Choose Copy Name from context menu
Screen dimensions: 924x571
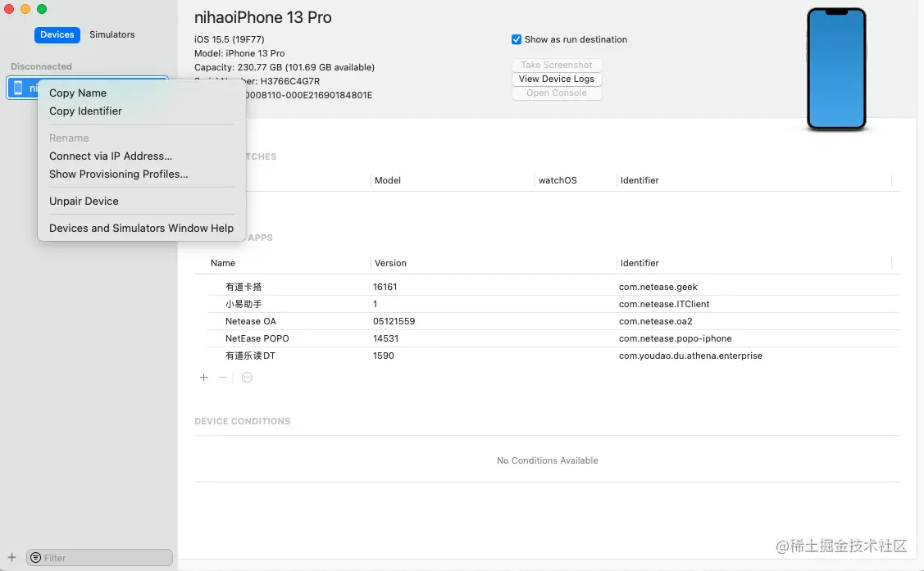(78, 93)
